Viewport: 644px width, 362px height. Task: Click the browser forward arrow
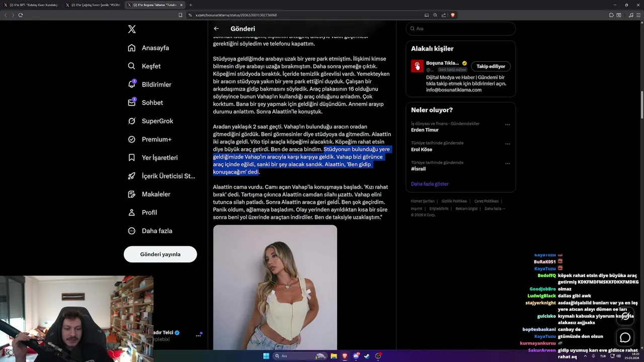pyautogui.click(x=13, y=15)
